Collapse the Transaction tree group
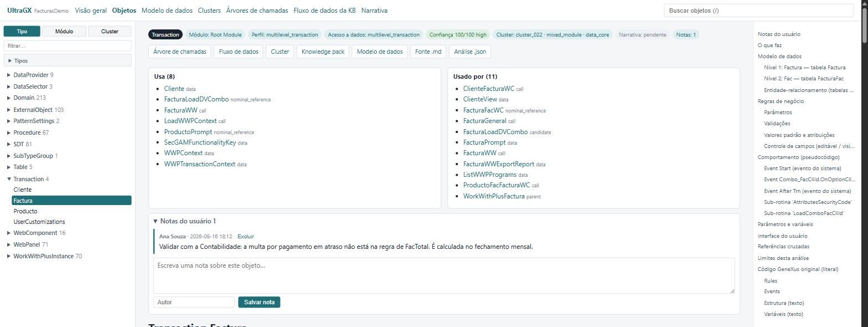 tap(9, 179)
